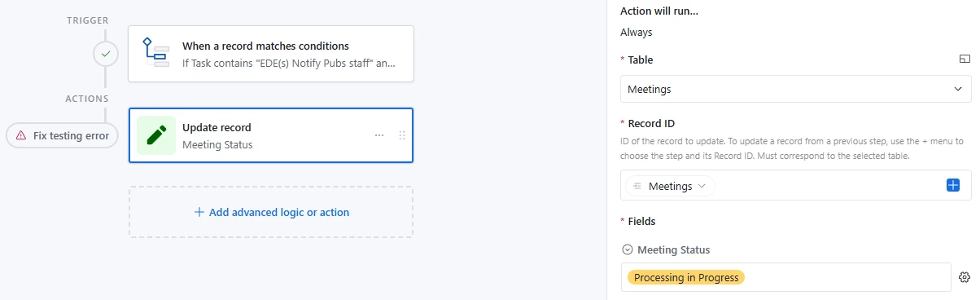
Task: Select the trigger card 'When a record matches conditions'
Action: (271, 54)
